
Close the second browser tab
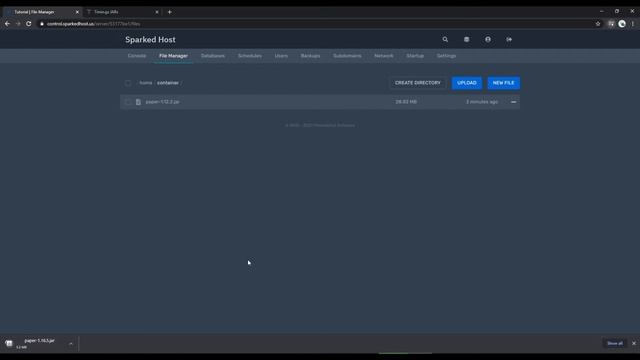(157, 12)
